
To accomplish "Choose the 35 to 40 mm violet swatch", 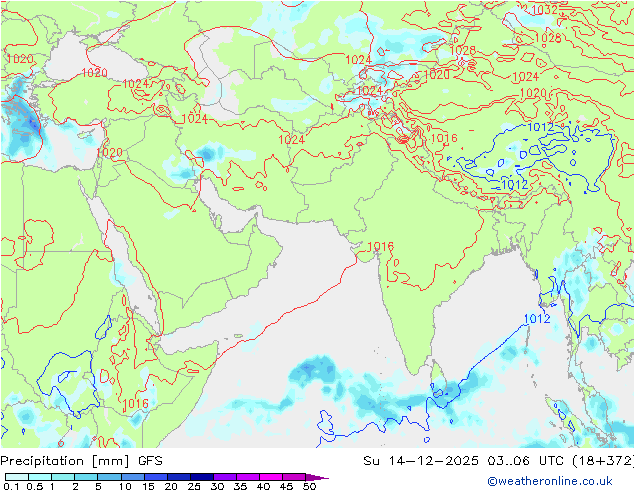I will (247, 477).
